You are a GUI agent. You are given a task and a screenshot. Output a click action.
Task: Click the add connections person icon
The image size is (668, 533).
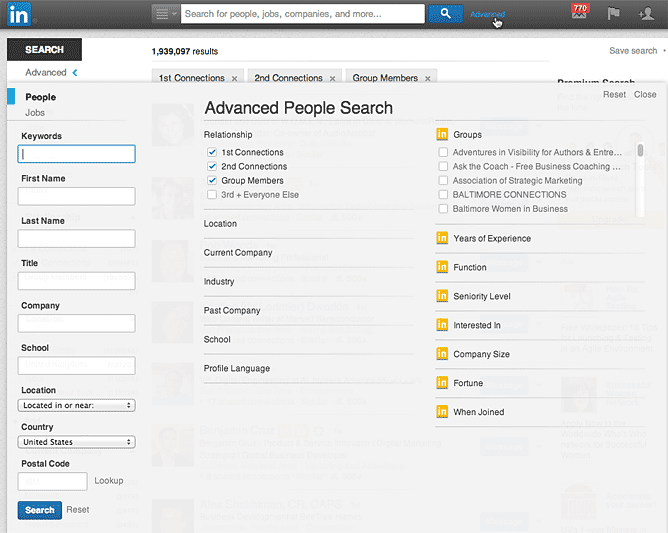(646, 14)
